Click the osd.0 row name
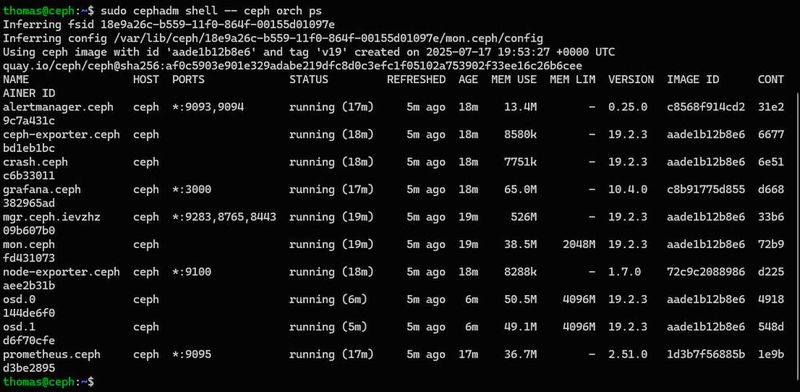Screen dimensions: 800x392 click(x=19, y=300)
